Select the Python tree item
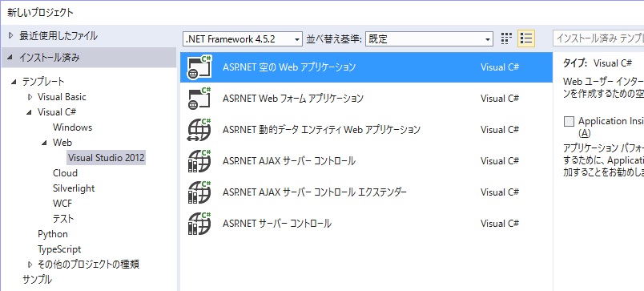The width and height of the screenshot is (644, 291). point(53,234)
